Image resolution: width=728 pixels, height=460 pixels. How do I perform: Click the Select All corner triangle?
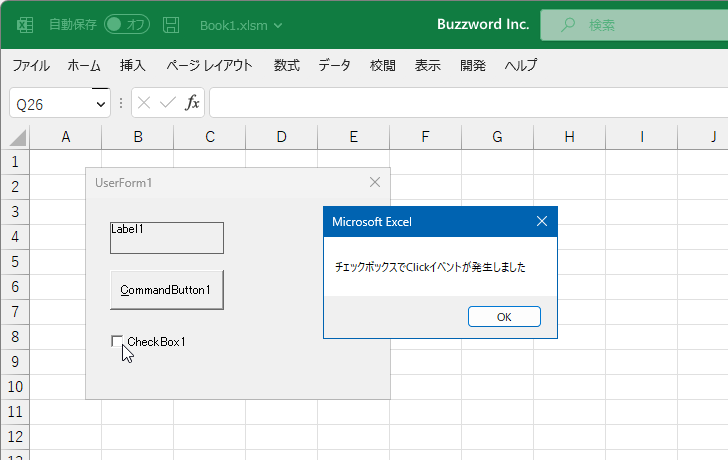(18, 138)
